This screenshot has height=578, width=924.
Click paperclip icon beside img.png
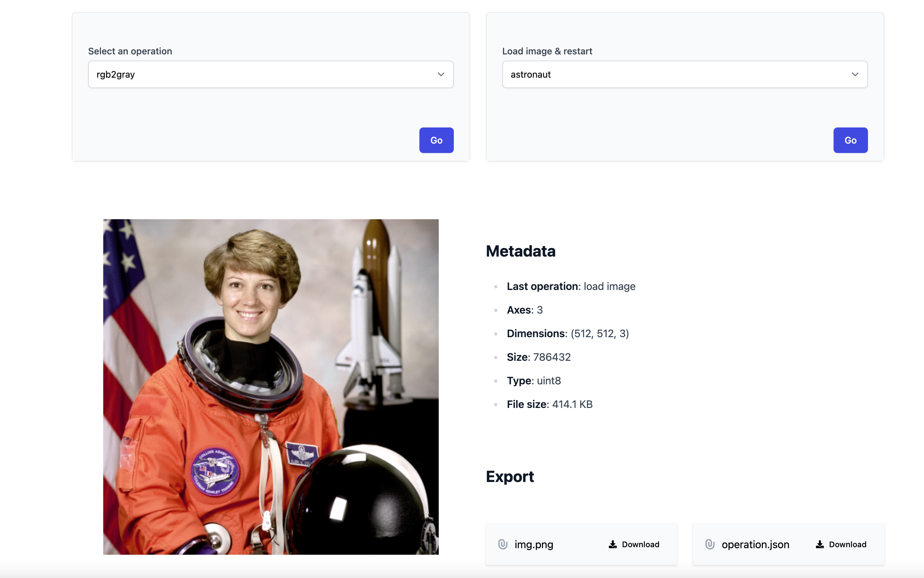pos(503,544)
